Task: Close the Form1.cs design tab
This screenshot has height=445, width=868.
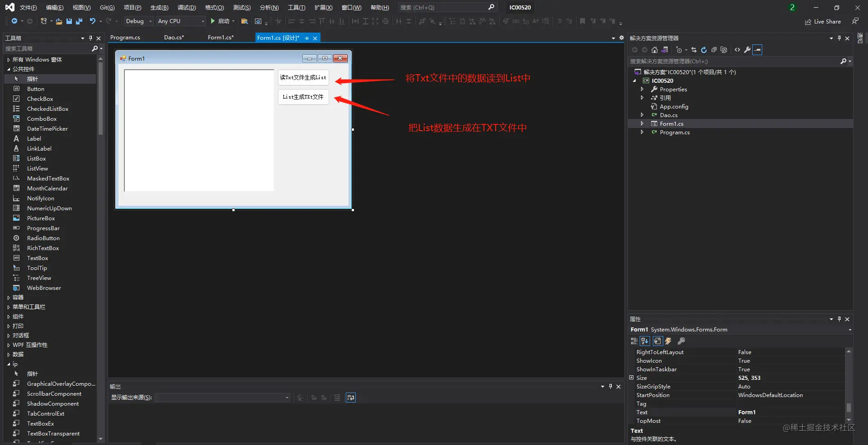Action: click(315, 38)
